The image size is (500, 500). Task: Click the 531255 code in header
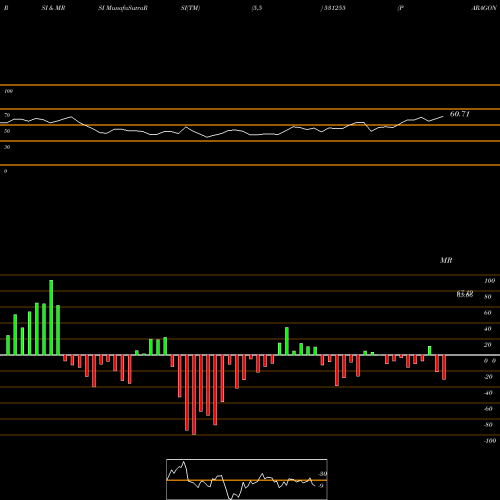(334, 8)
